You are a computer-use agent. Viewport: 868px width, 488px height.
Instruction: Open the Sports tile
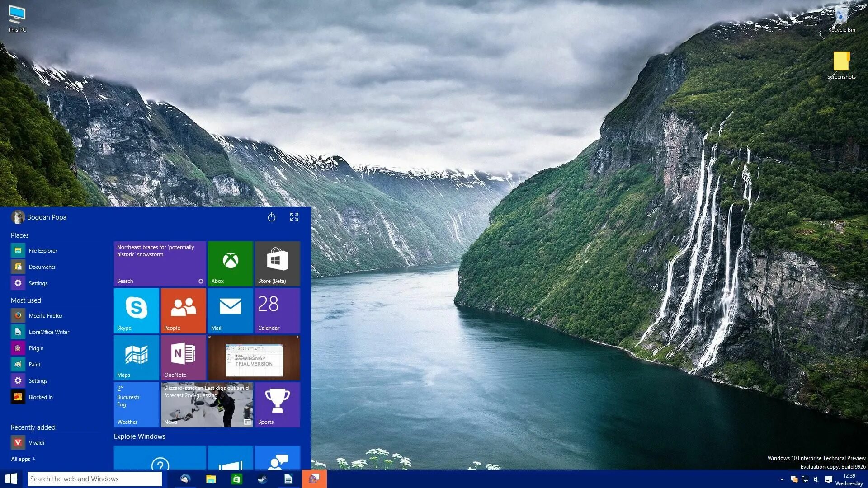pos(277,404)
